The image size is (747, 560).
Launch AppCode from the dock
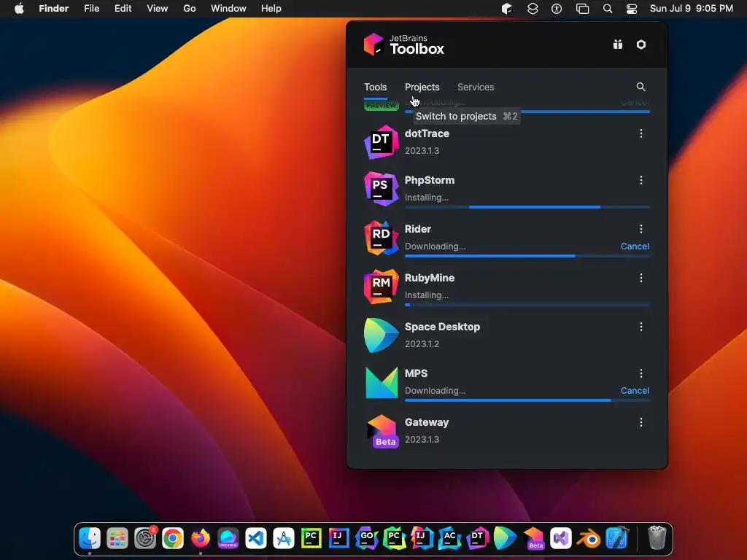(x=449, y=539)
